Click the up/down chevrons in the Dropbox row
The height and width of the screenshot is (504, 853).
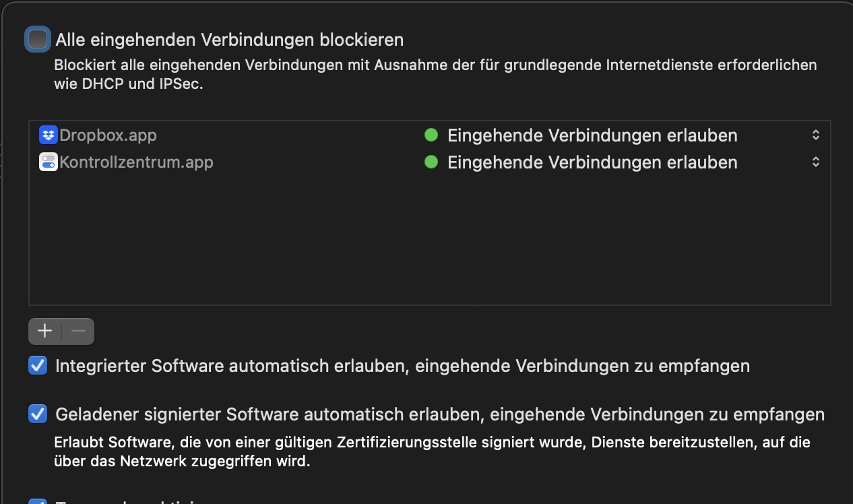(815, 135)
